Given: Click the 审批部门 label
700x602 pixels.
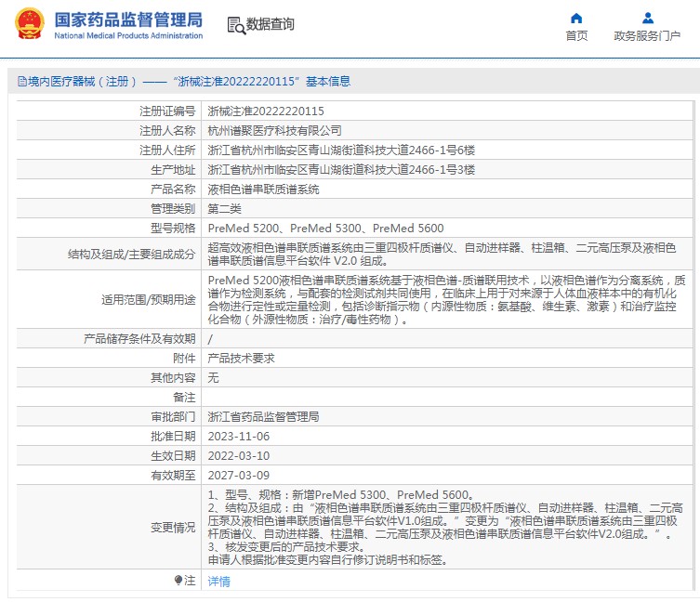Looking at the screenshot, I should point(173,417).
